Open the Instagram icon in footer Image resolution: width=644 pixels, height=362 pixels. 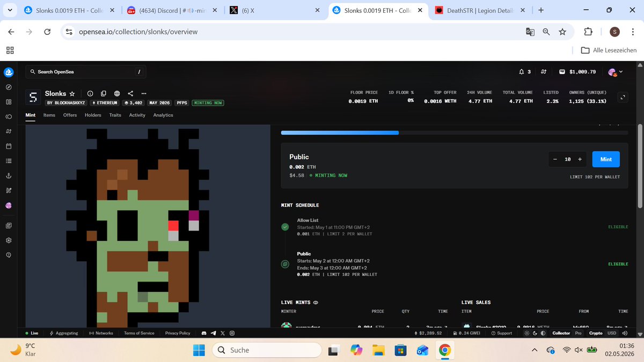tap(232, 333)
